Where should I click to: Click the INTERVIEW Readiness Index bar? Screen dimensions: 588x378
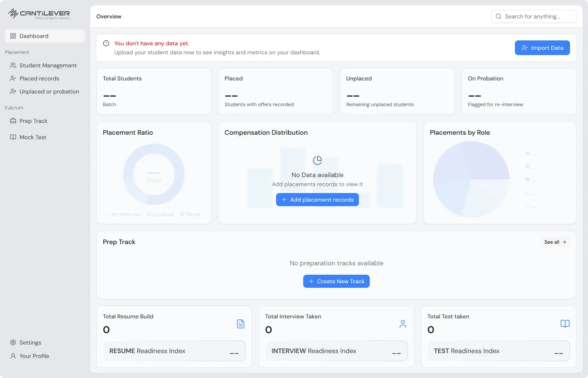pos(336,351)
